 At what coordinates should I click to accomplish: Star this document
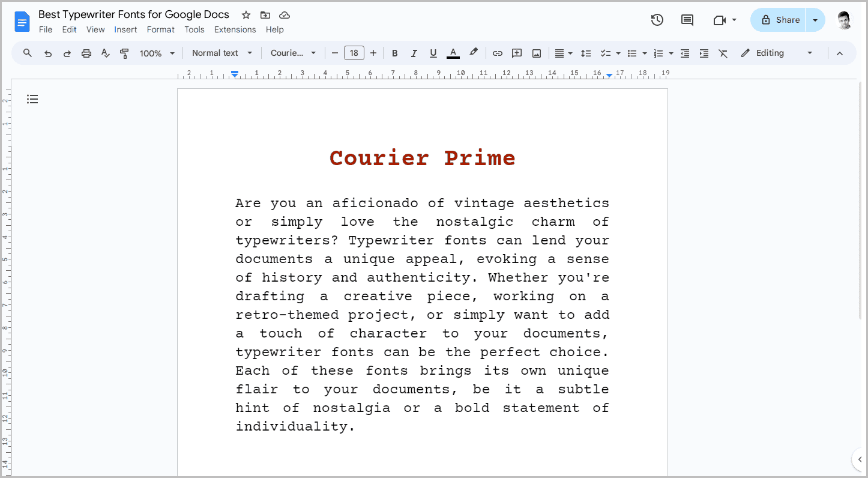[x=246, y=15]
